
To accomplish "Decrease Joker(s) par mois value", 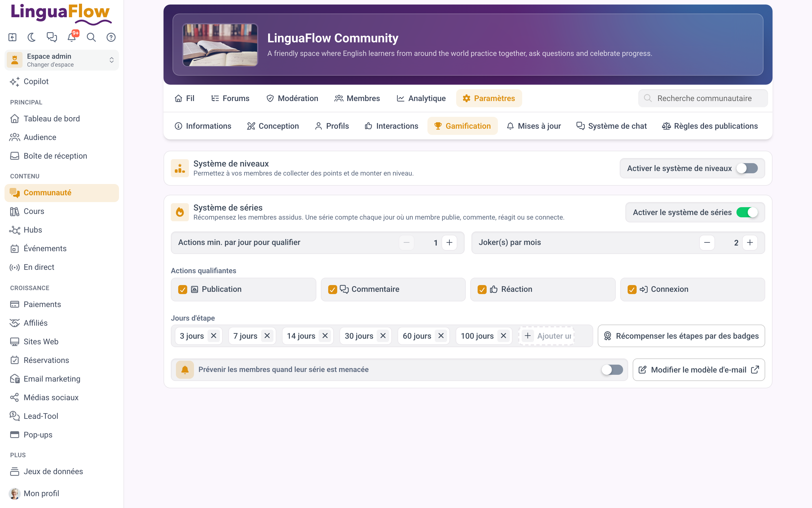I will 707,243.
